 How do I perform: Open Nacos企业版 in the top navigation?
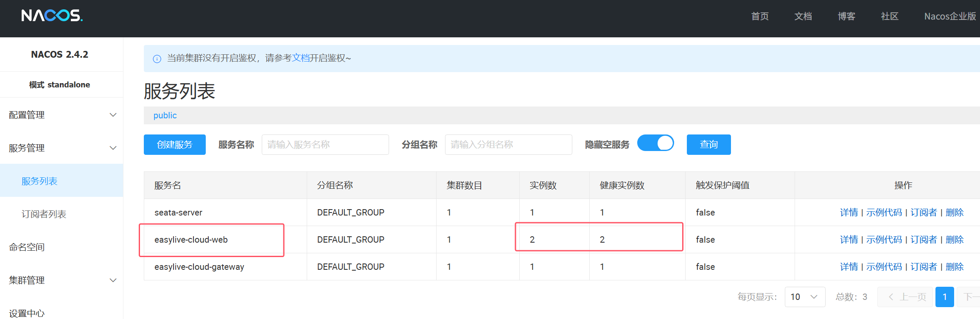coord(950,16)
